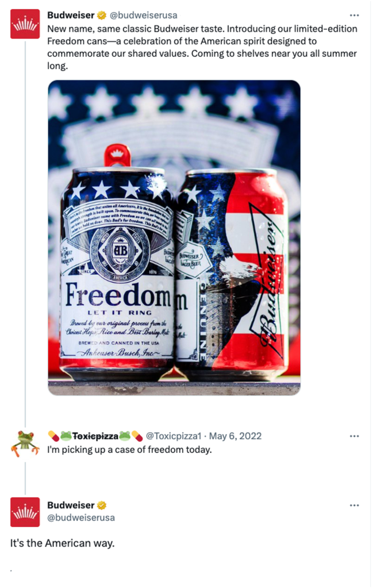This screenshot has width=372, height=588.
Task: Open Toxicpizza's frog avatar
Action: click(x=25, y=444)
